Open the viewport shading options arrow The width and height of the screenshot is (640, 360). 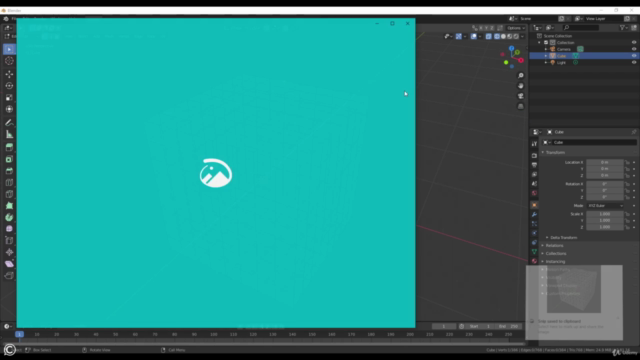pos(522,36)
